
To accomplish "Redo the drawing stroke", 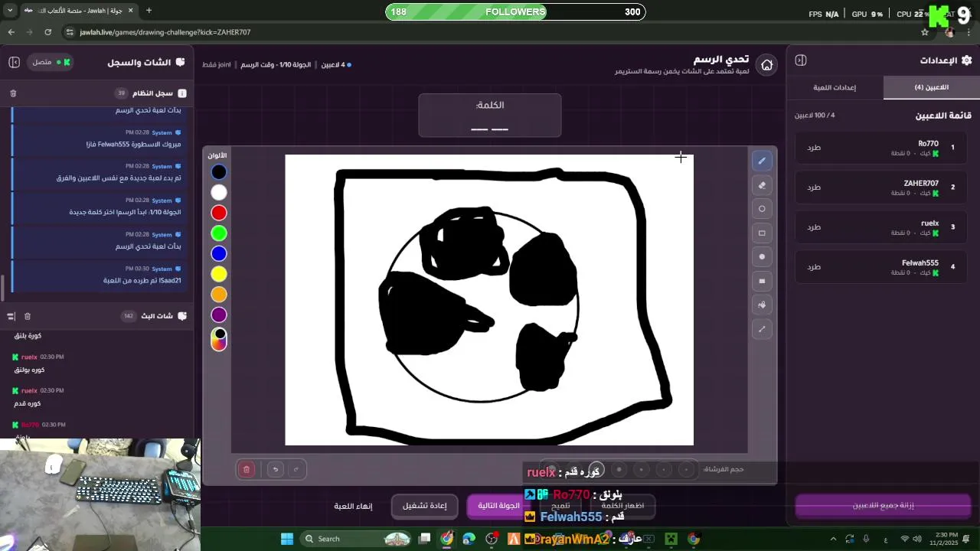I will tap(296, 469).
